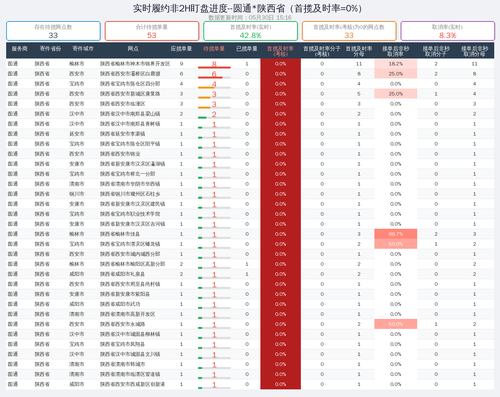
Task: Select the 陕西省榆林市神木市锦界开发区 network cell
Action: tap(135, 64)
